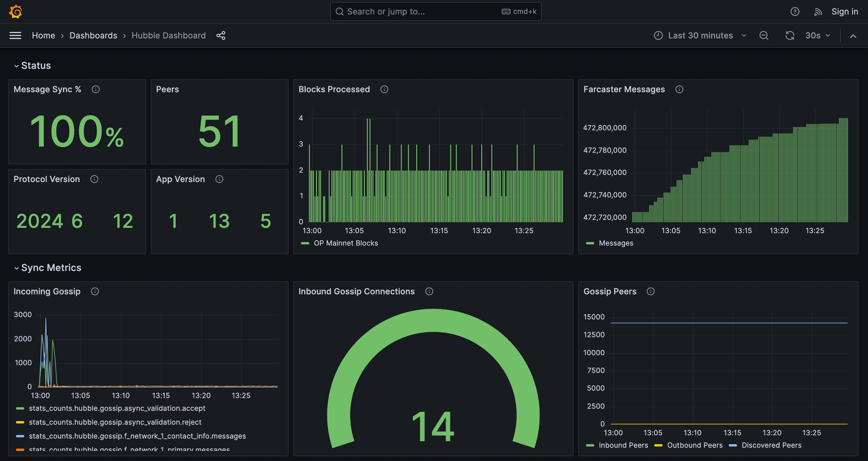868x461 pixels.
Task: Toggle the Inbound Peers legend series
Action: (x=624, y=445)
